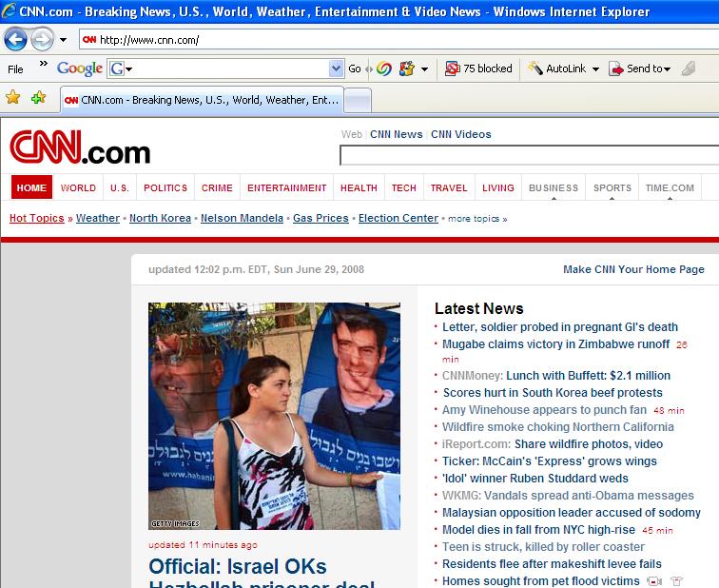Click the Favorites Center star icon

tap(13, 98)
